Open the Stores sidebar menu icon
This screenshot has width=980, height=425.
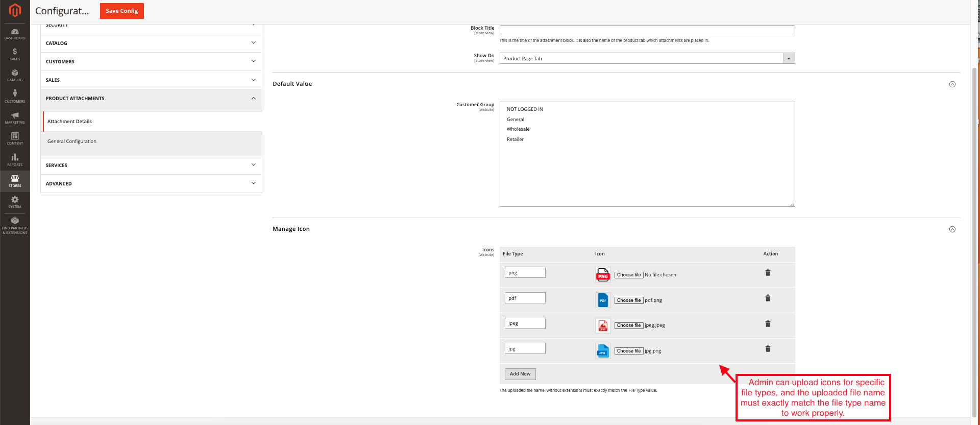[15, 181]
